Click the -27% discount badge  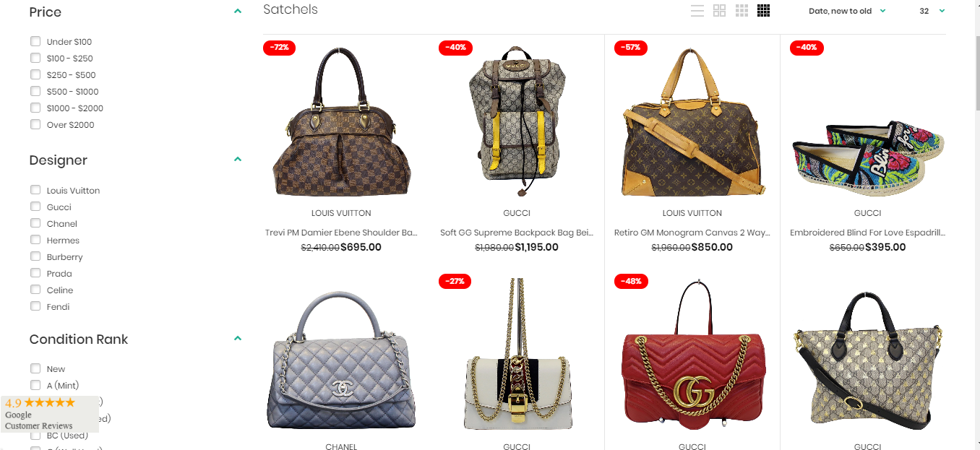pyautogui.click(x=455, y=281)
